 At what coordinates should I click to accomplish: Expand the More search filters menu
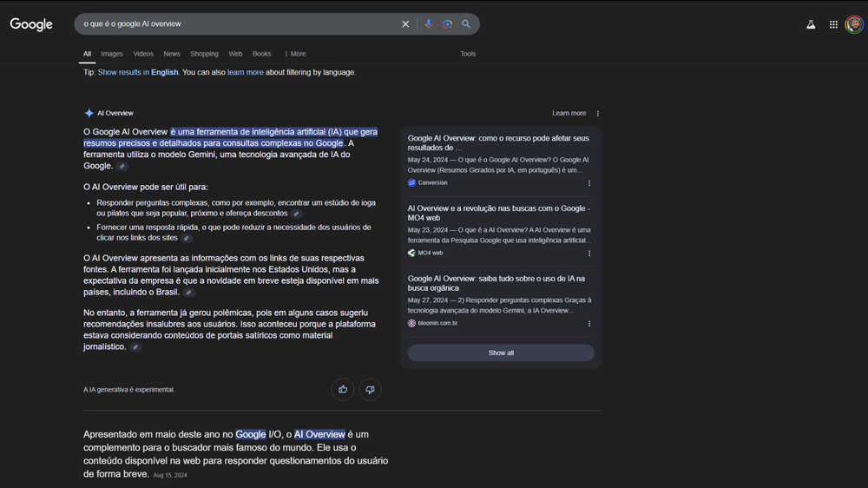point(295,54)
